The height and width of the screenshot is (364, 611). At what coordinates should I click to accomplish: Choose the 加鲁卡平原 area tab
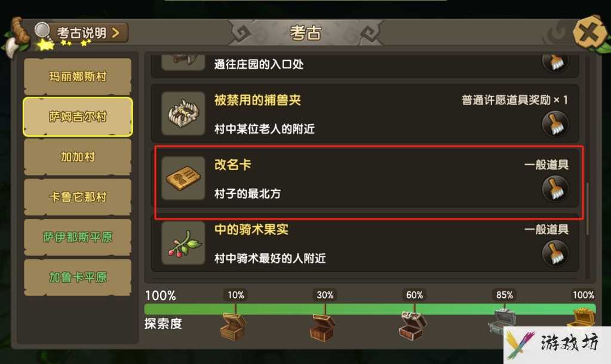(78, 277)
